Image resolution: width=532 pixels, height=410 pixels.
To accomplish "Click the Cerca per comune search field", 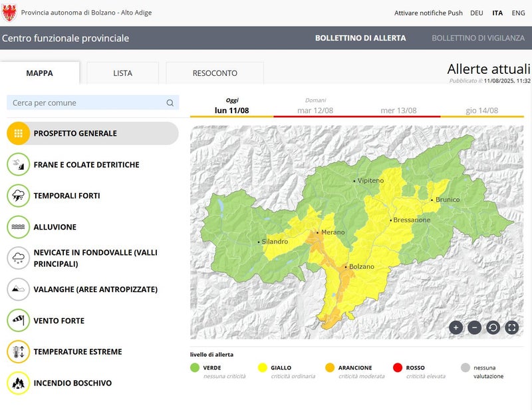I will pos(86,103).
